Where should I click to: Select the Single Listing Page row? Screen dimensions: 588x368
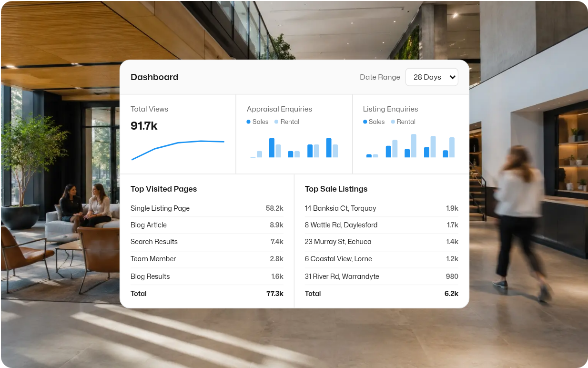click(207, 208)
